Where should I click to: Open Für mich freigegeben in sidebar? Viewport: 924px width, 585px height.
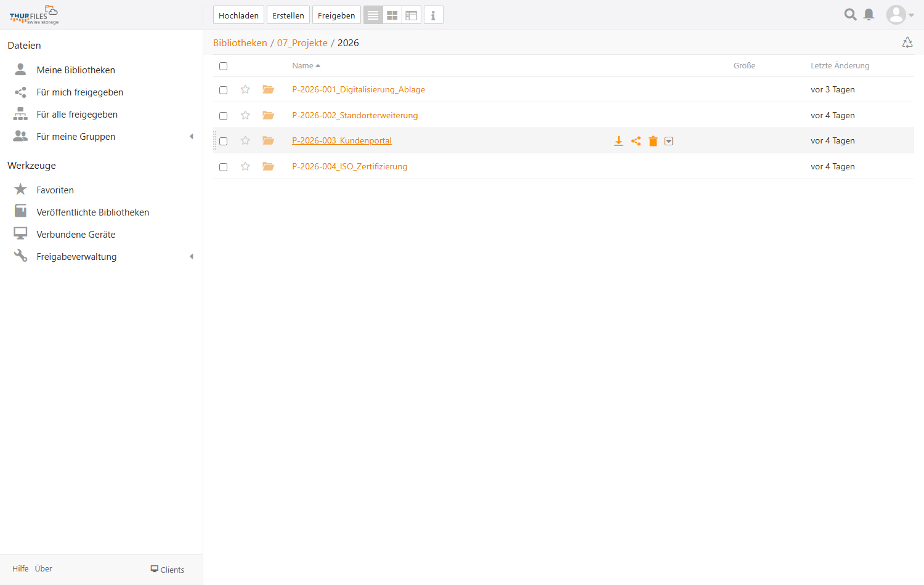pyautogui.click(x=80, y=92)
